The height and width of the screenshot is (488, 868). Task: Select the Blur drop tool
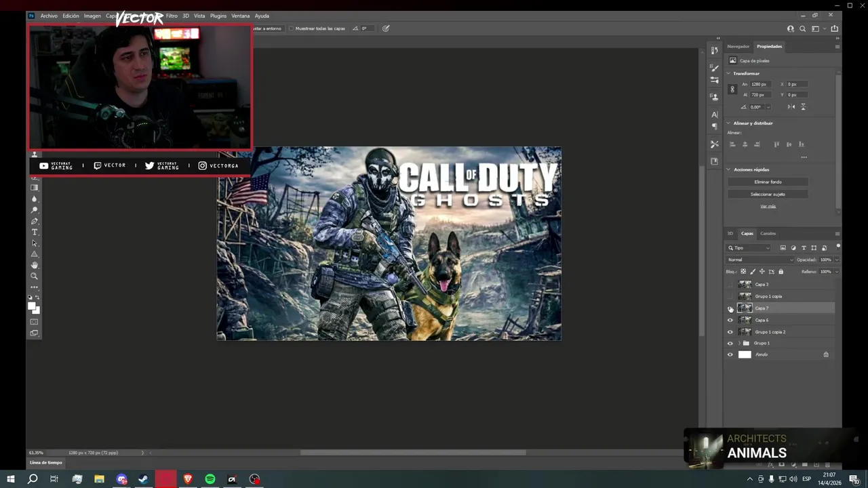35,199
